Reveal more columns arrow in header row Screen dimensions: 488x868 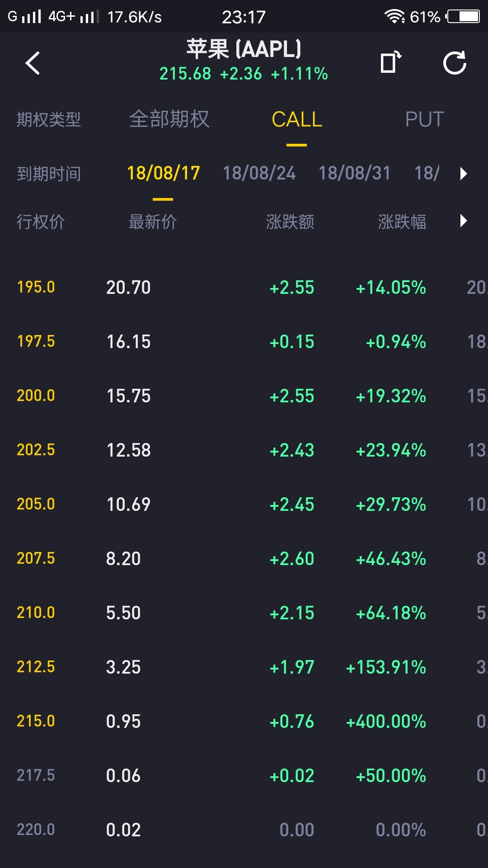463,221
